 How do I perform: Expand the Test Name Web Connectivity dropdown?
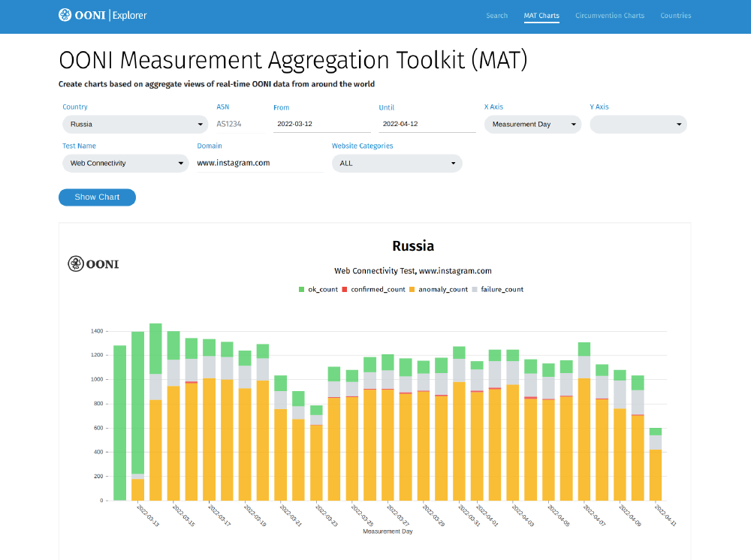coord(125,163)
